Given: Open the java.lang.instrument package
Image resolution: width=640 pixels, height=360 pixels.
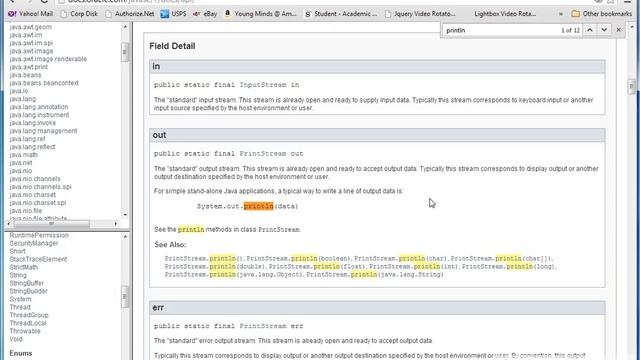Looking at the screenshot, I should pyautogui.click(x=39, y=115).
